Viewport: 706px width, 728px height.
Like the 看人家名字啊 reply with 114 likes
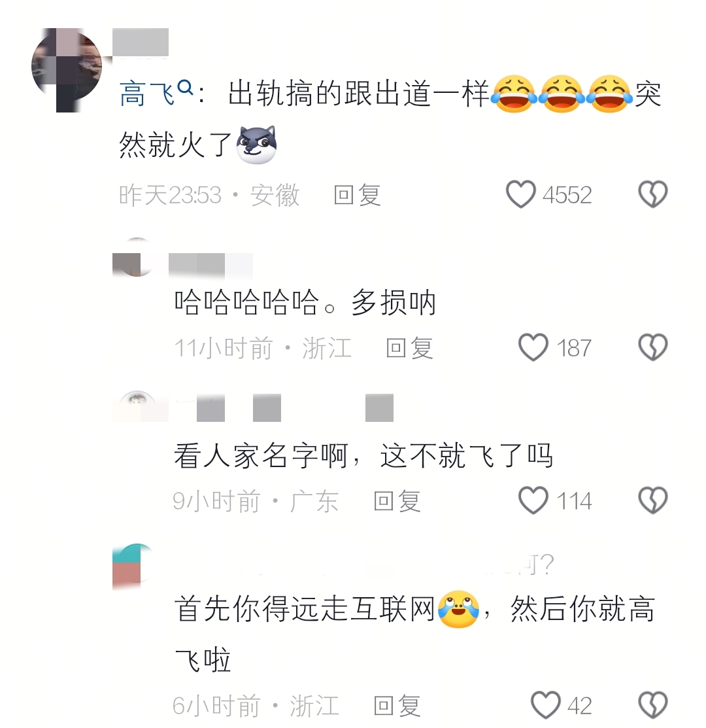[x=533, y=500]
